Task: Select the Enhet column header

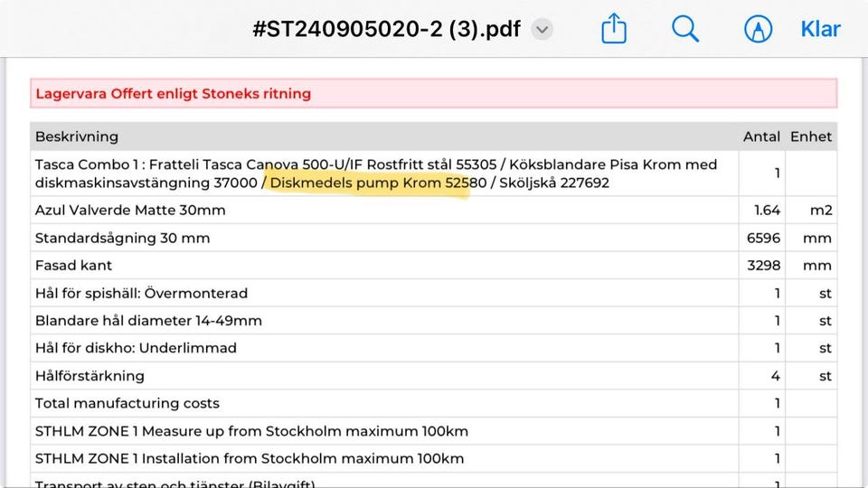Action: click(810, 136)
